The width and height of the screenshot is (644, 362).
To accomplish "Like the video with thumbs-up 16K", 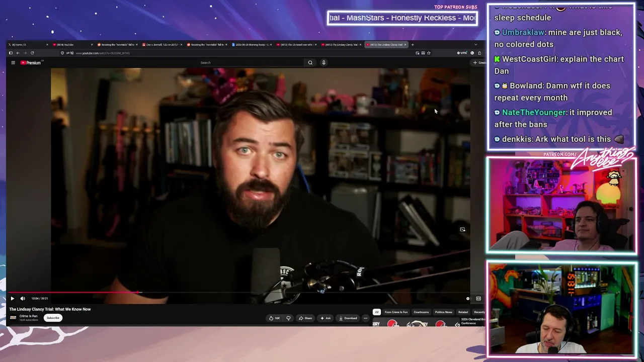I will point(274,318).
